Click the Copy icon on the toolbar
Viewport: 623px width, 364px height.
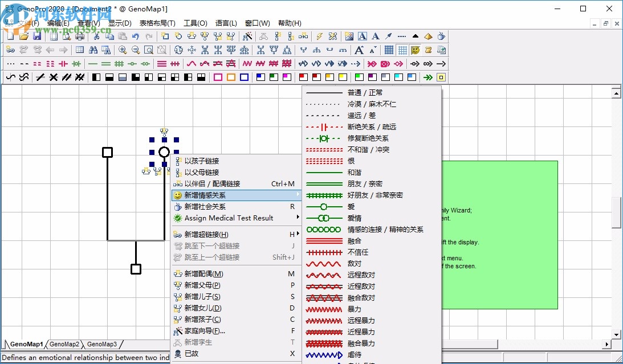(109, 36)
